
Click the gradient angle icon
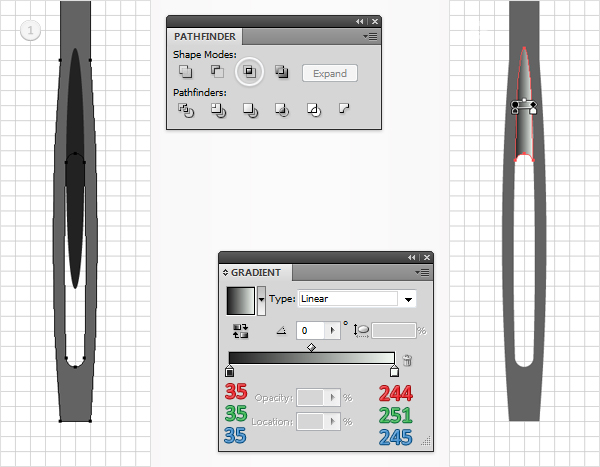pos(282,330)
